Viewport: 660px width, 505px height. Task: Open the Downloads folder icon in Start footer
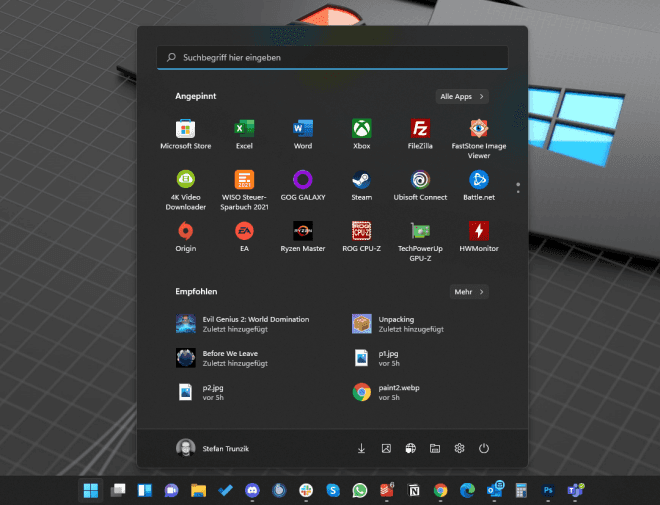pyautogui.click(x=361, y=449)
